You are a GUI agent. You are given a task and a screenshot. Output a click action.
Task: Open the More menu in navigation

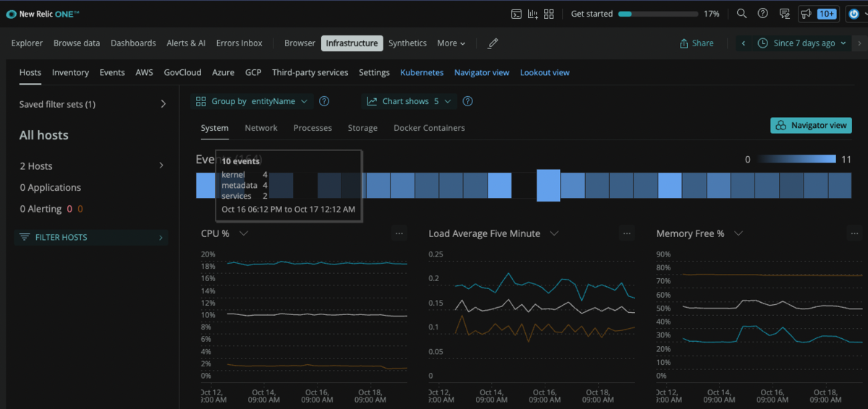[x=451, y=43]
